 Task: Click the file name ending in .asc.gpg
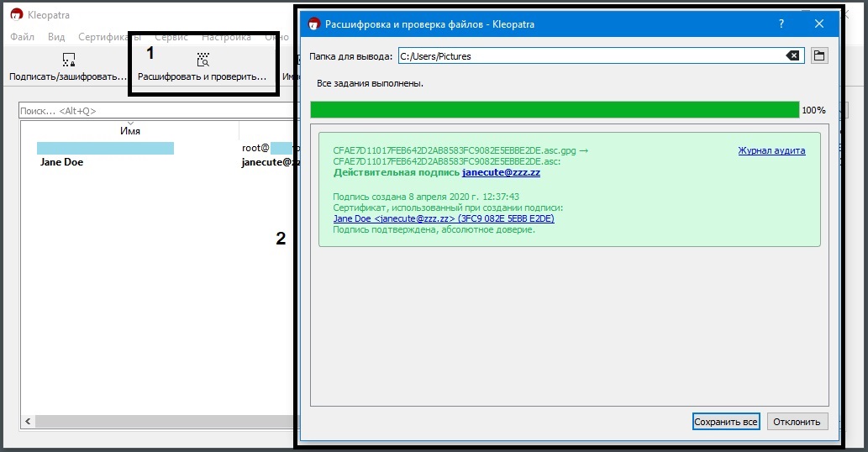(x=455, y=150)
